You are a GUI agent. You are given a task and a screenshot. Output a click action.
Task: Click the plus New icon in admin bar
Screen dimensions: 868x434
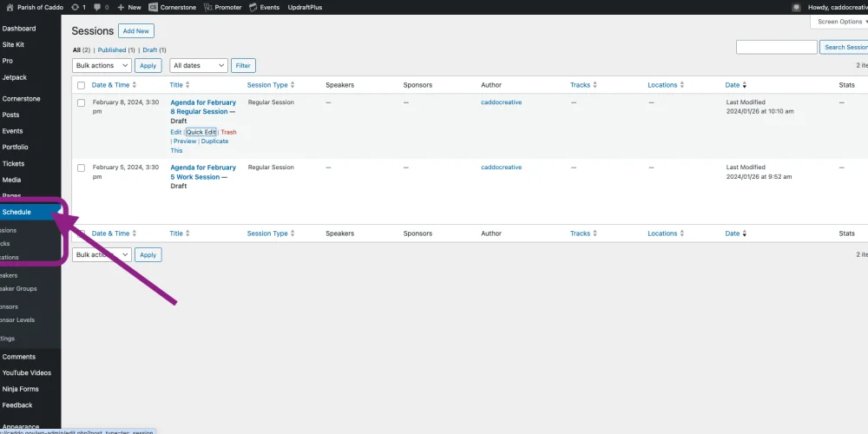122,7
